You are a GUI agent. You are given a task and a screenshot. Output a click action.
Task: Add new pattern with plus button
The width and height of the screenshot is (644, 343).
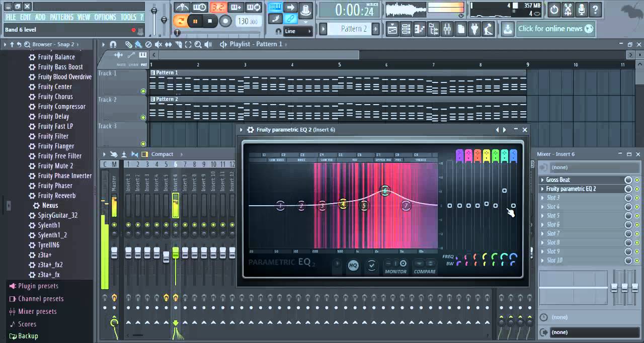(x=375, y=29)
